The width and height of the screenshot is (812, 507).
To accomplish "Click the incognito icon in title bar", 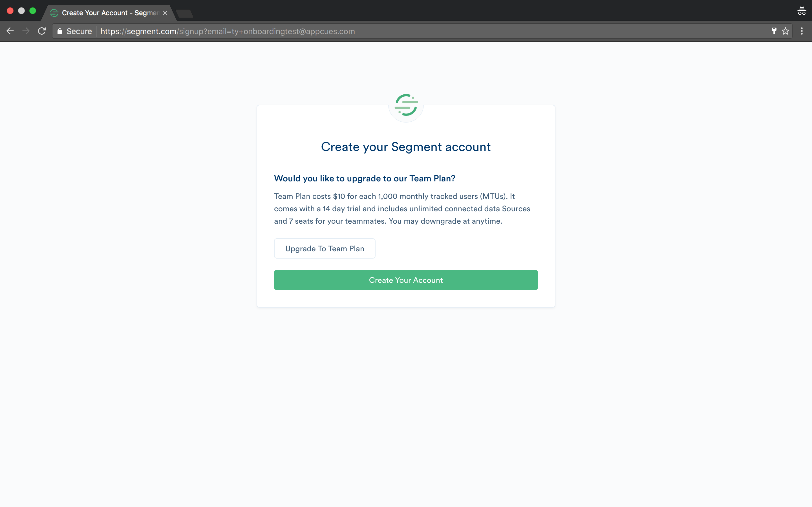I will (802, 11).
